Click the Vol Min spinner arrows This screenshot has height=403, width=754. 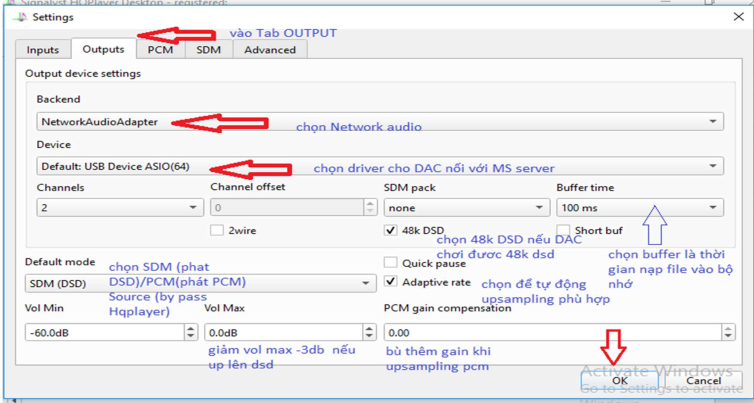click(x=191, y=332)
